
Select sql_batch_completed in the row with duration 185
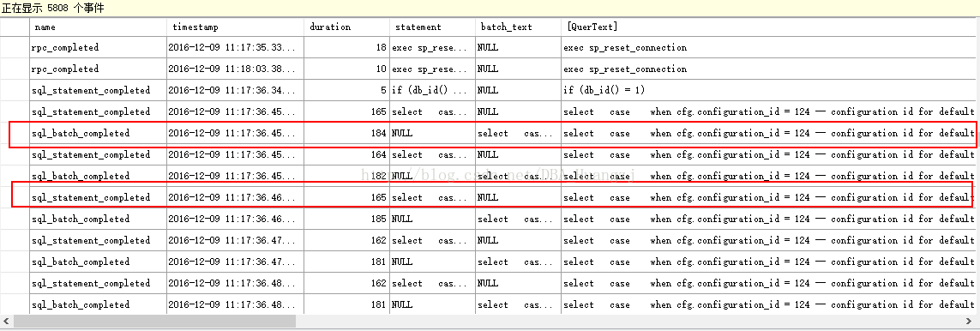(x=81, y=220)
